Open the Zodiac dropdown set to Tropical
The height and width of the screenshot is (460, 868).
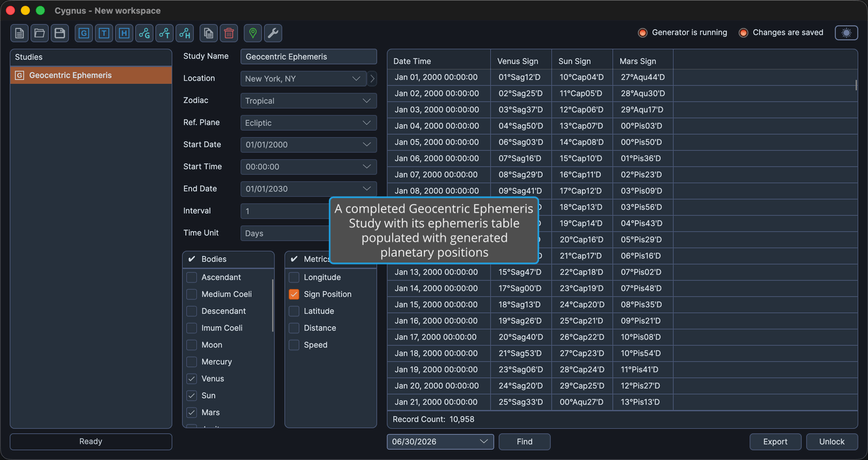(x=309, y=101)
